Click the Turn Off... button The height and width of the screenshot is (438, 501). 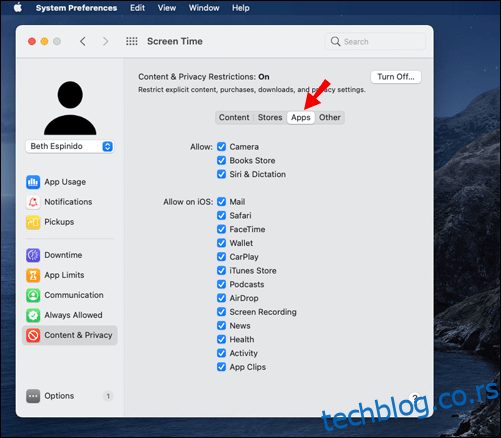point(396,77)
